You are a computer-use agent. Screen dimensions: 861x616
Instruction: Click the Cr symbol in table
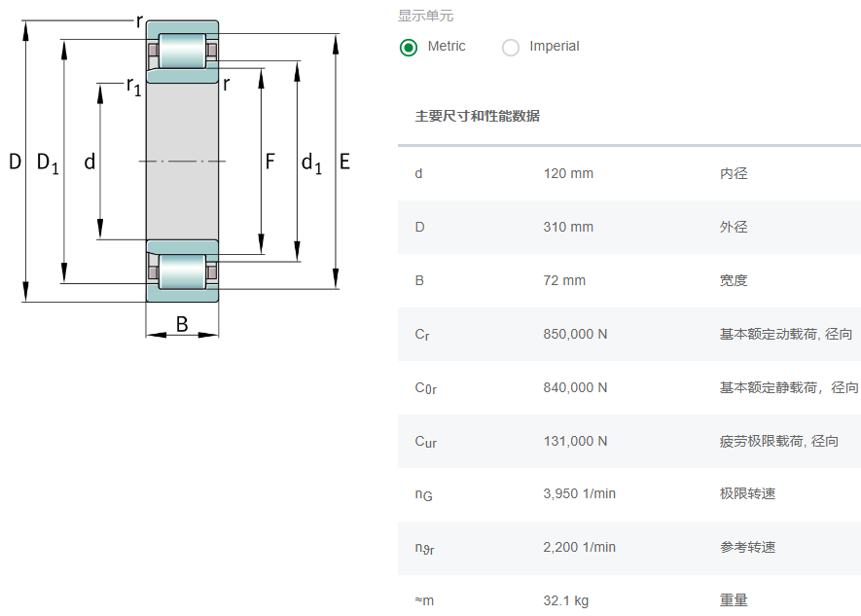[x=422, y=335]
